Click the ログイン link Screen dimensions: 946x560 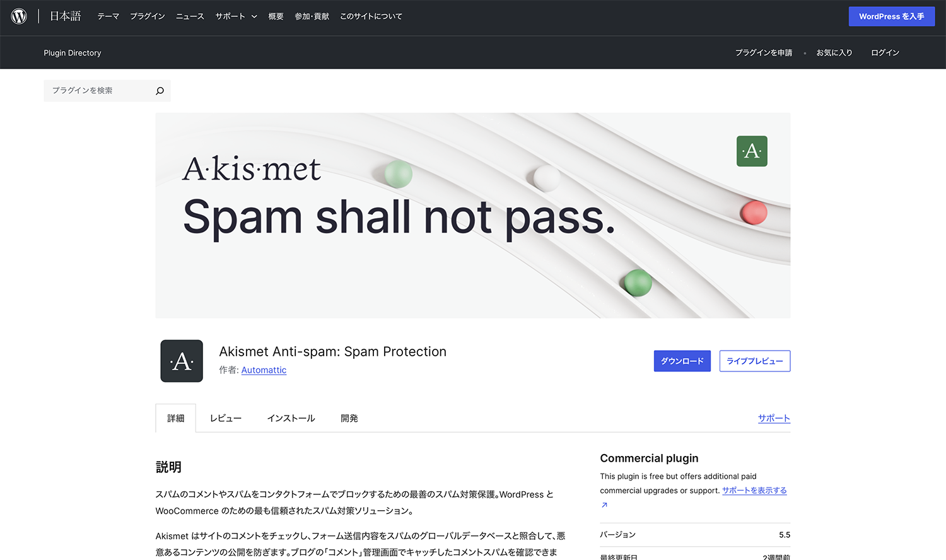coord(885,53)
